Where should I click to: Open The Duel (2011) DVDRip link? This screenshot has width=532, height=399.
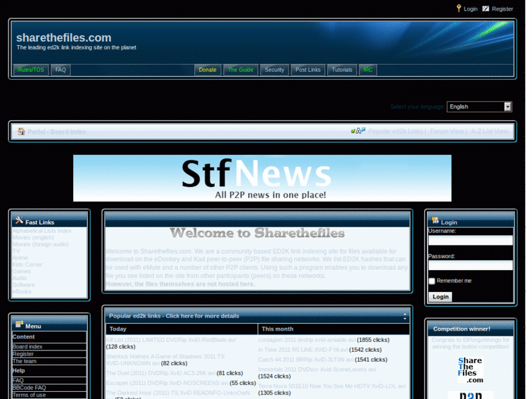pyautogui.click(x=160, y=373)
